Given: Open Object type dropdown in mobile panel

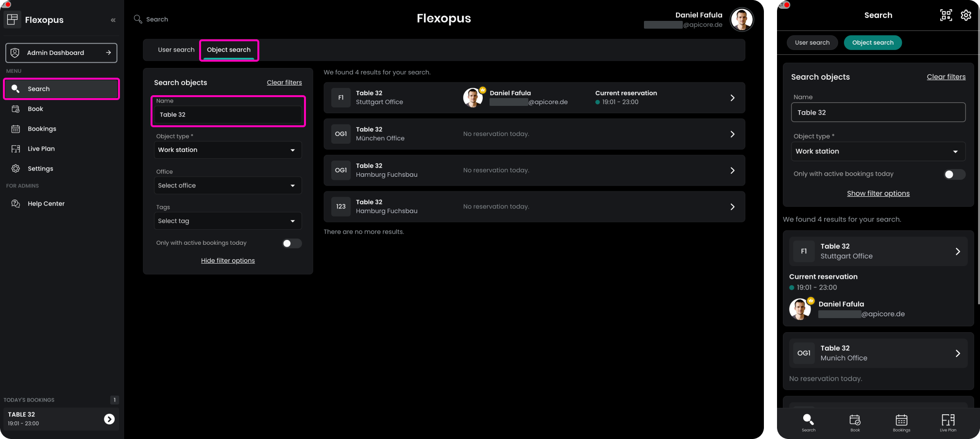Looking at the screenshot, I should pos(878,152).
